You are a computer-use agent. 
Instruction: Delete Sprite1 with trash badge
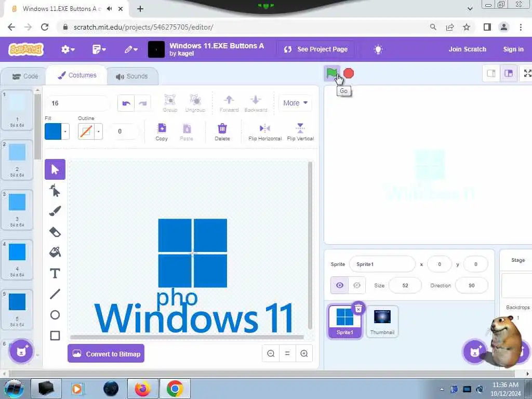(358, 309)
